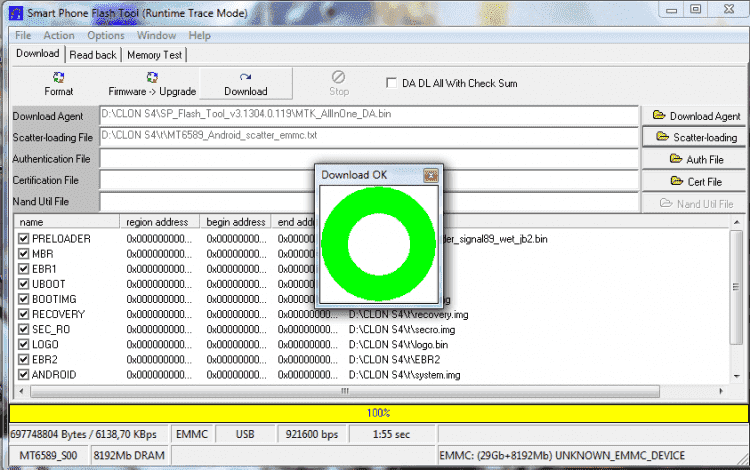This screenshot has height=470, width=750.
Task: Open the File menu
Action: click(23, 35)
